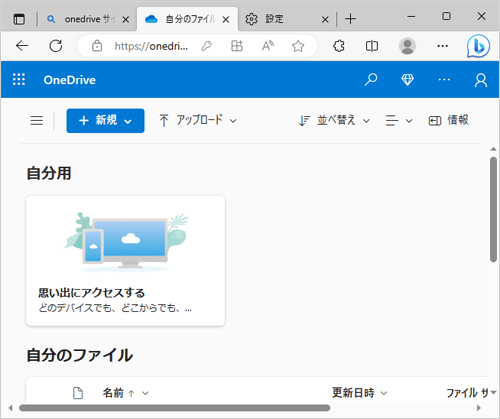Screen dimensions: 500x419
Task: Open Bing chat sidebar
Action: pos(478,47)
